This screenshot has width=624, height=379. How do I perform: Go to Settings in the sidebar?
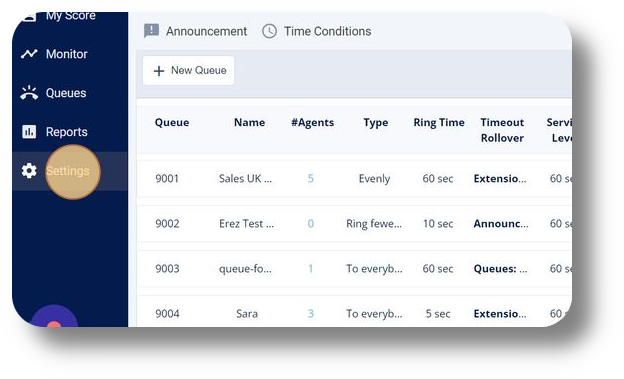[x=70, y=171]
